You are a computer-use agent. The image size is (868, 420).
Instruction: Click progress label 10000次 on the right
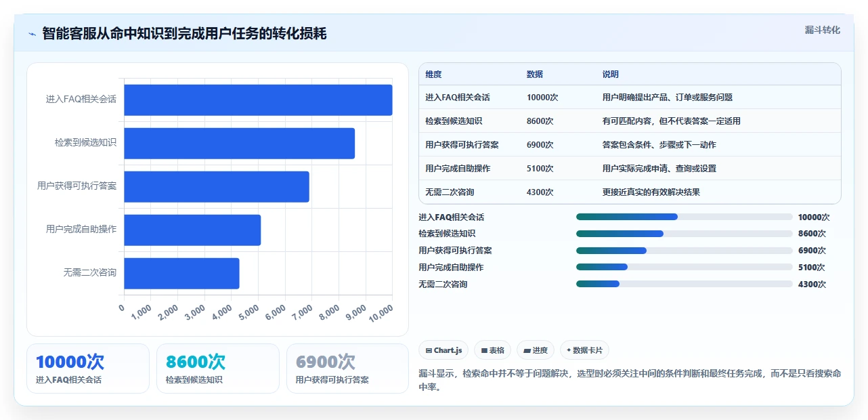814,217
